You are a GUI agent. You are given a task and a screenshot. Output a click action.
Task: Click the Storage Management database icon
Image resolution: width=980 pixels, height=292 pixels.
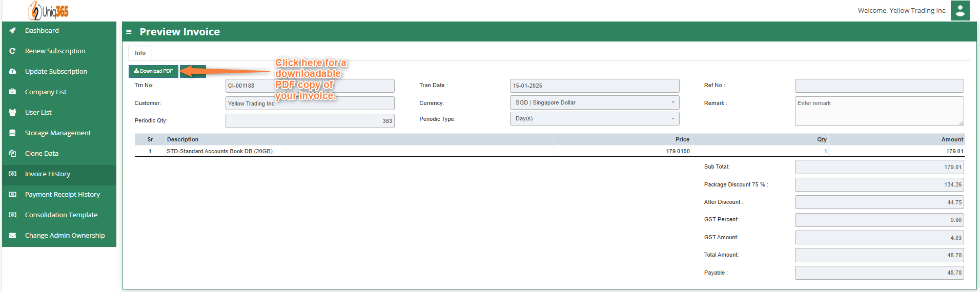click(x=12, y=133)
